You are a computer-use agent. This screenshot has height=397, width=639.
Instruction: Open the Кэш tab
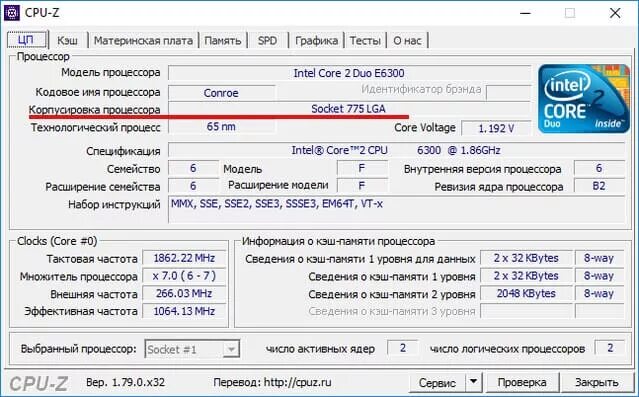[x=67, y=40]
